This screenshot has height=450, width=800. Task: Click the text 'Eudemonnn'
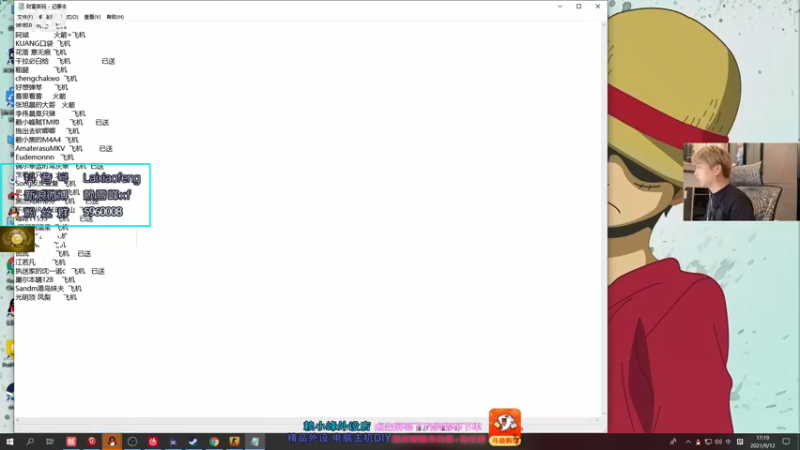pyautogui.click(x=35, y=157)
